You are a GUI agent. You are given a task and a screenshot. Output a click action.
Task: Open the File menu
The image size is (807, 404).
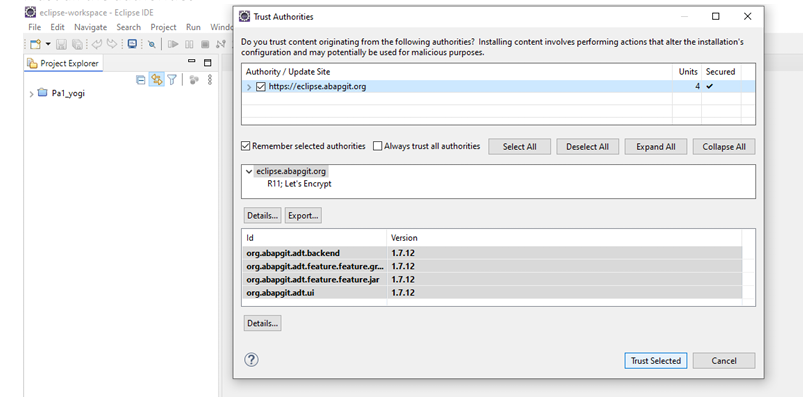click(x=34, y=27)
